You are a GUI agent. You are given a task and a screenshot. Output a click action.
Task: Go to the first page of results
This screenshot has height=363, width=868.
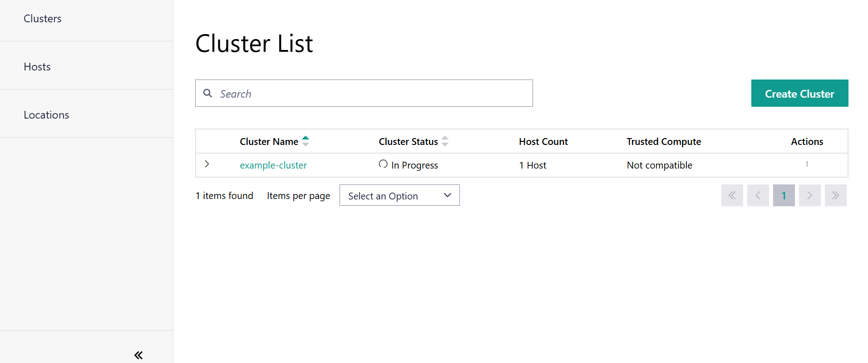(x=732, y=195)
